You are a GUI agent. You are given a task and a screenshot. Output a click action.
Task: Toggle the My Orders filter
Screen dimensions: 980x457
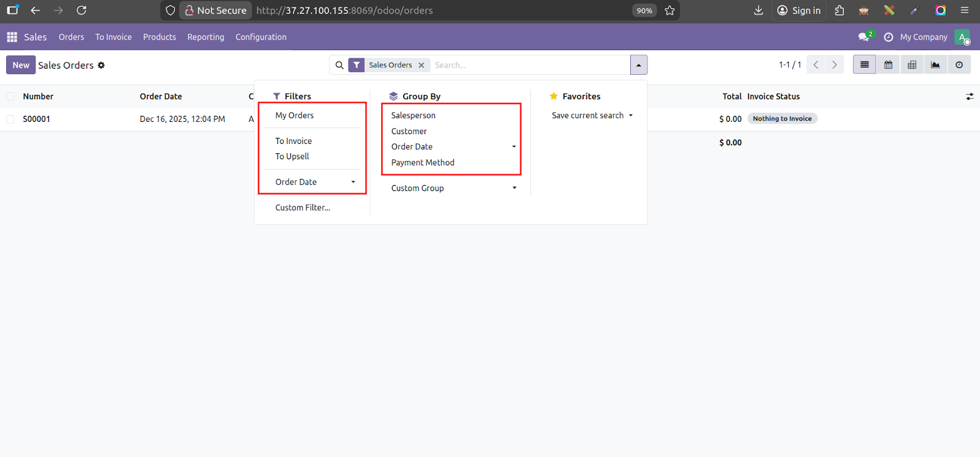295,116
